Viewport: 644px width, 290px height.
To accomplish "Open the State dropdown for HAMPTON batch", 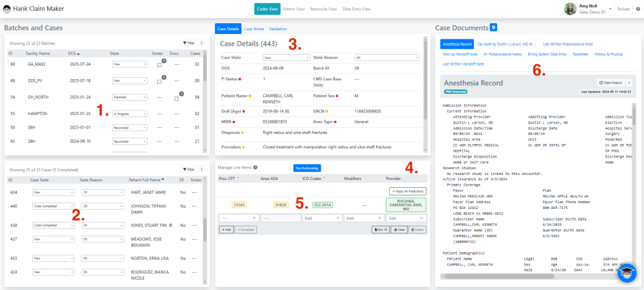I will pos(129,114).
